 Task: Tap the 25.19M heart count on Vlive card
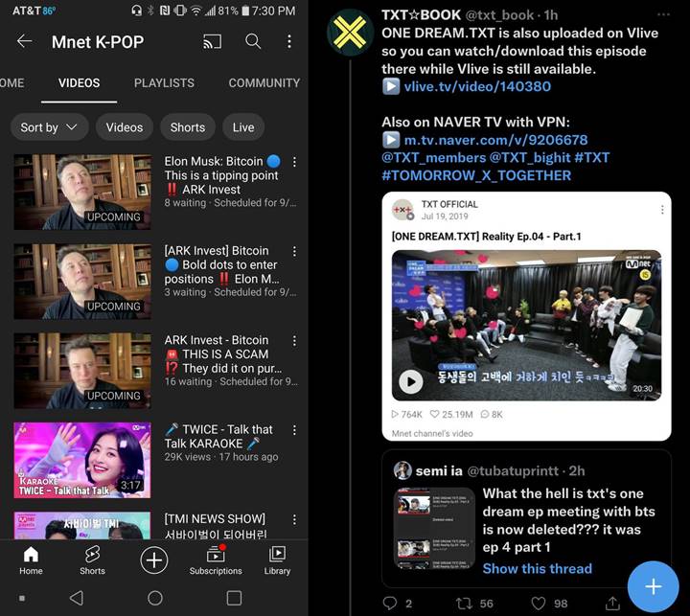click(451, 414)
